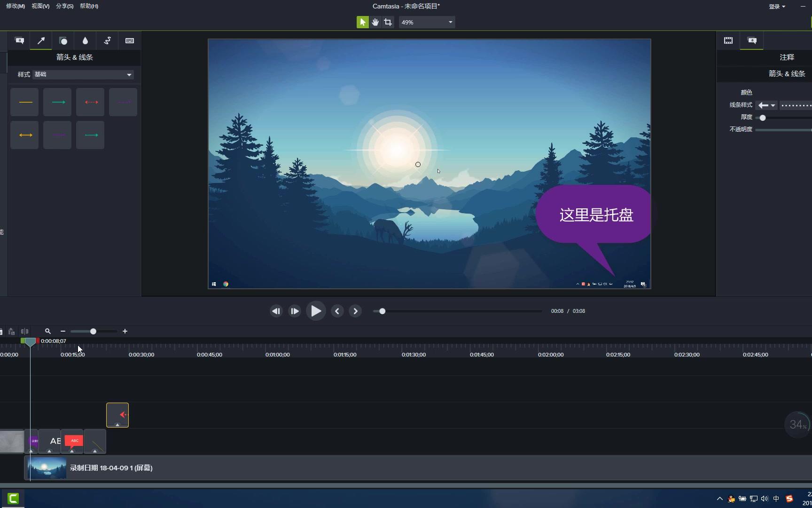Choose the green right-arrow preset, top row

[x=57, y=102]
